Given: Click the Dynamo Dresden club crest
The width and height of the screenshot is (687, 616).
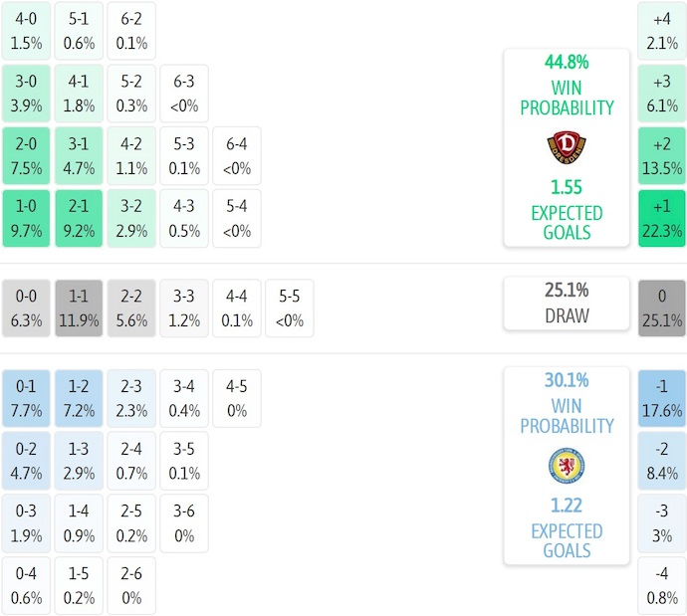Looking at the screenshot, I should pos(566,148).
